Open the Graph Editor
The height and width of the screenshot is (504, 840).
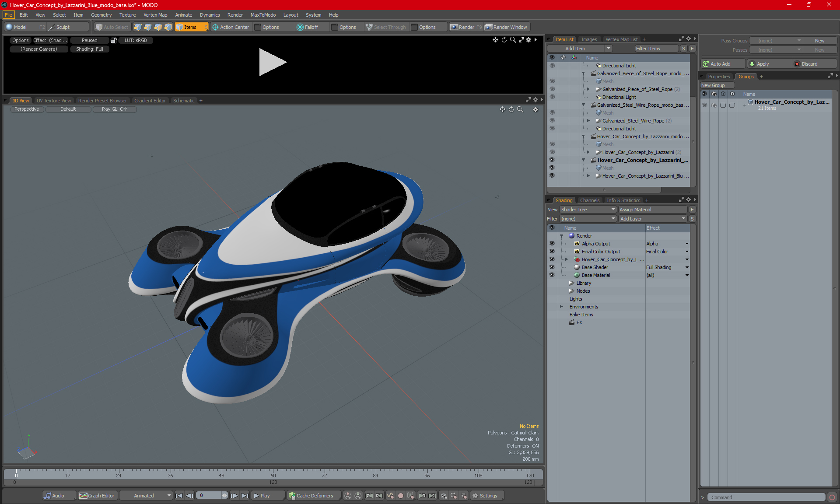click(x=97, y=496)
